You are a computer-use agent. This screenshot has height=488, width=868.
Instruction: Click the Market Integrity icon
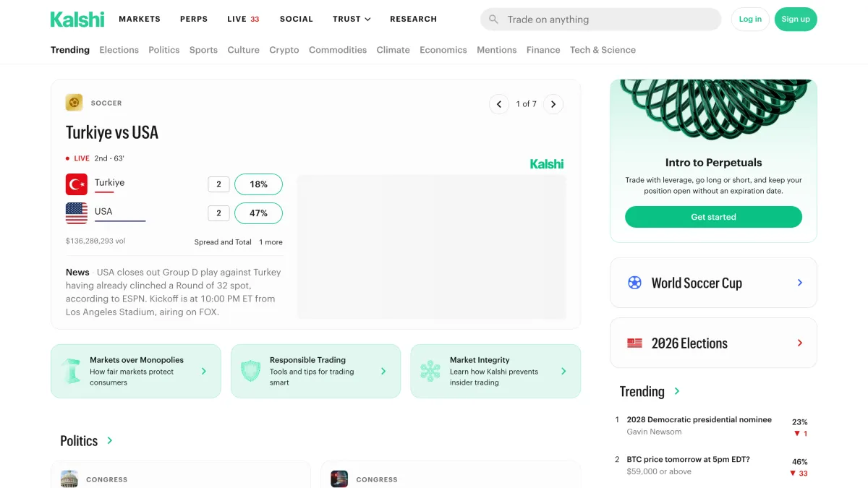pyautogui.click(x=430, y=371)
